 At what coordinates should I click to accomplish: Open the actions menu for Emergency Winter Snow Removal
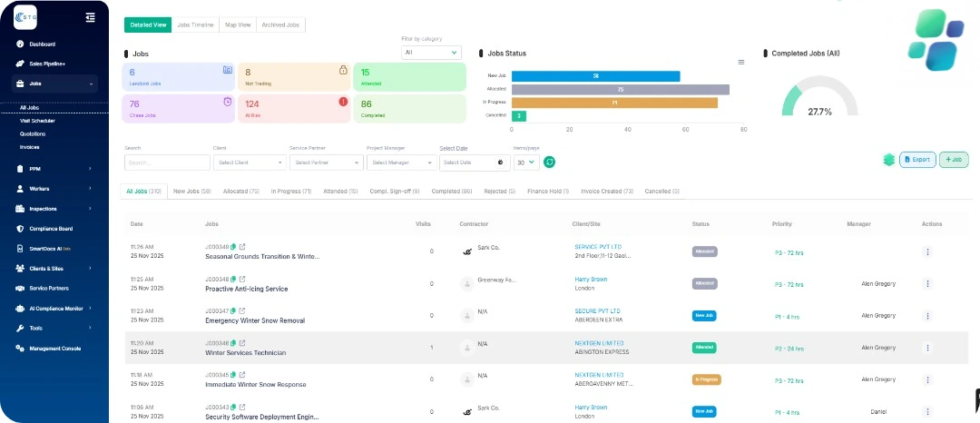[x=926, y=315]
